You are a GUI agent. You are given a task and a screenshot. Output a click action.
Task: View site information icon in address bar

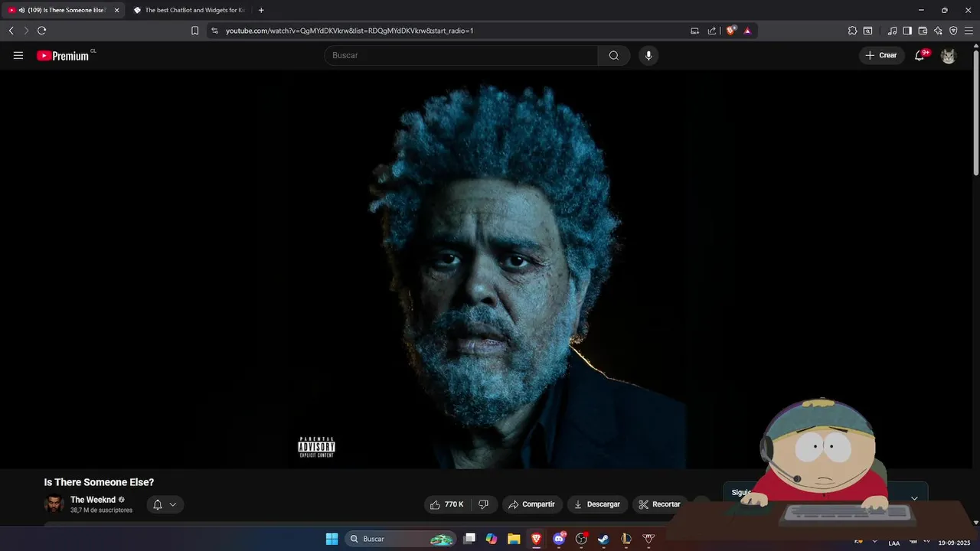214,31
